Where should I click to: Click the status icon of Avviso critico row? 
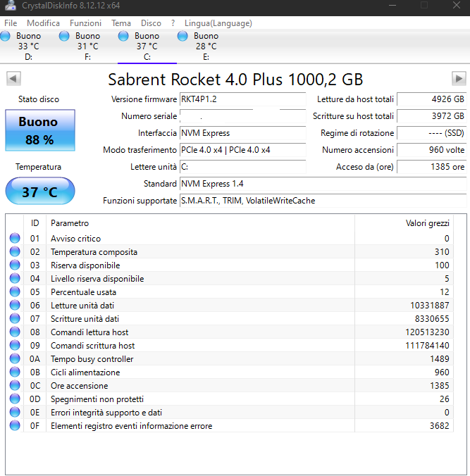click(x=15, y=238)
